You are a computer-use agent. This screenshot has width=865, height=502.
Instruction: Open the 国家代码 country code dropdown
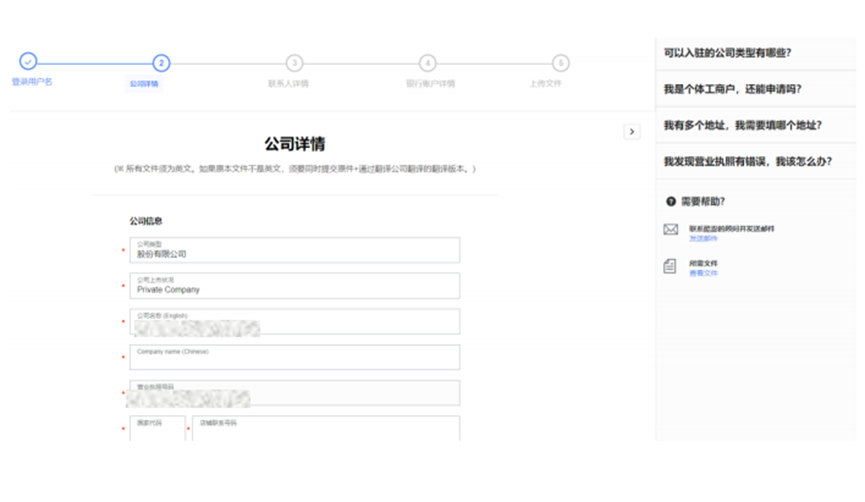click(x=157, y=429)
